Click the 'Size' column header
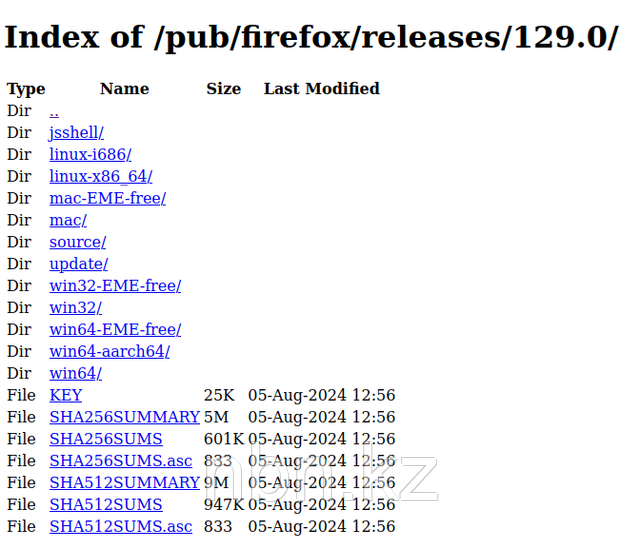This screenshot has height=549, width=640. [x=224, y=89]
